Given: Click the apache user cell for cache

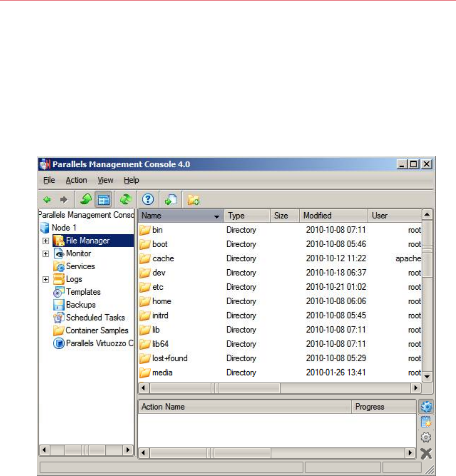Looking at the screenshot, I should (408, 259).
